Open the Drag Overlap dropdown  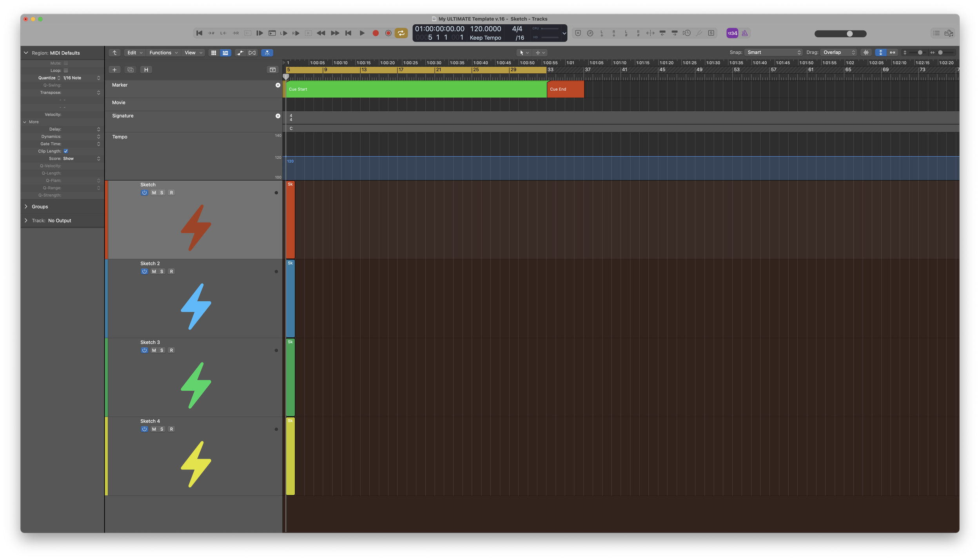click(x=839, y=53)
